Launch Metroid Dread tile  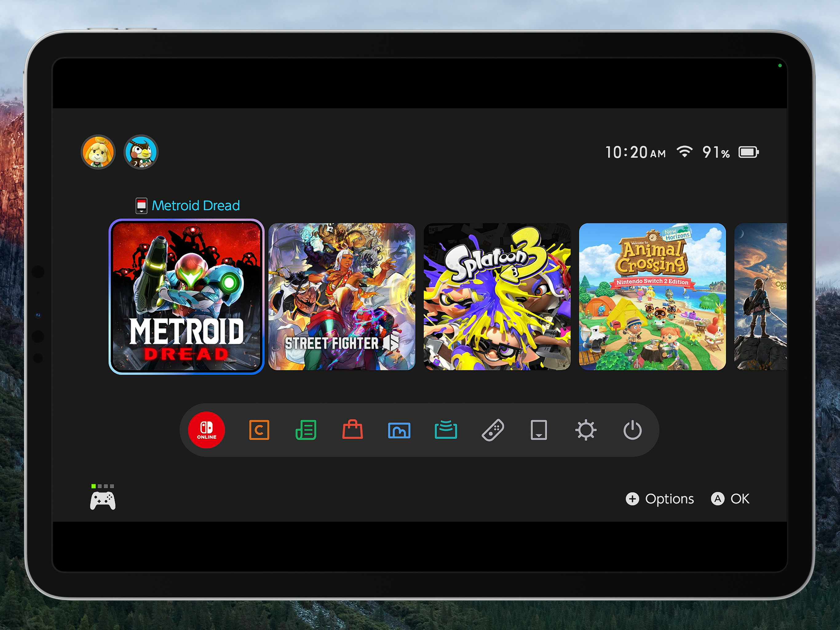coord(186,296)
